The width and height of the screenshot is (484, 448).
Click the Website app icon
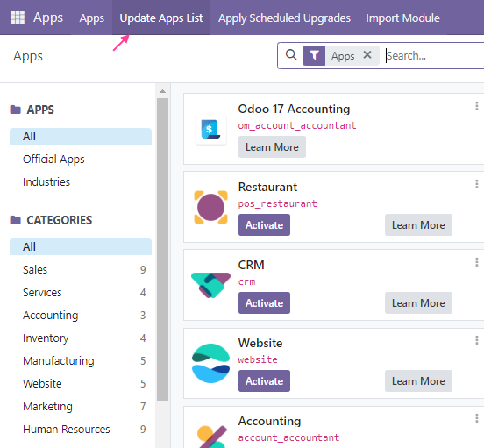pyautogui.click(x=210, y=363)
